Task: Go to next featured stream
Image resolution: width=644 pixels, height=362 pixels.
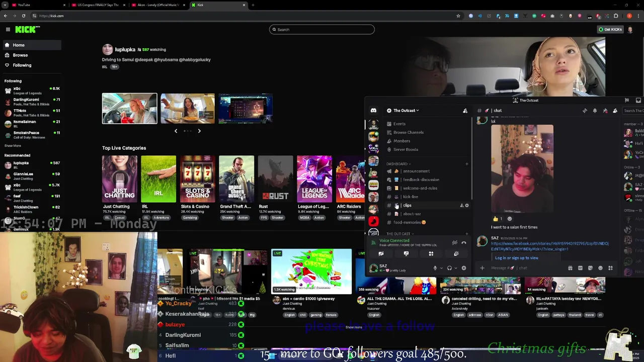Action: click(x=199, y=131)
